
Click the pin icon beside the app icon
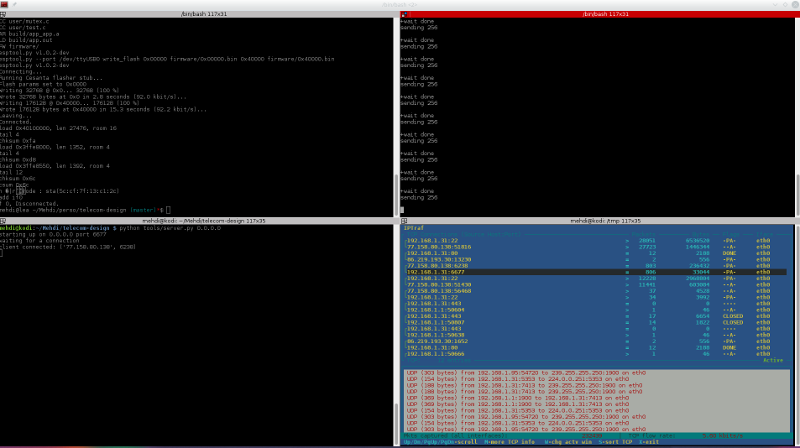[14, 4]
